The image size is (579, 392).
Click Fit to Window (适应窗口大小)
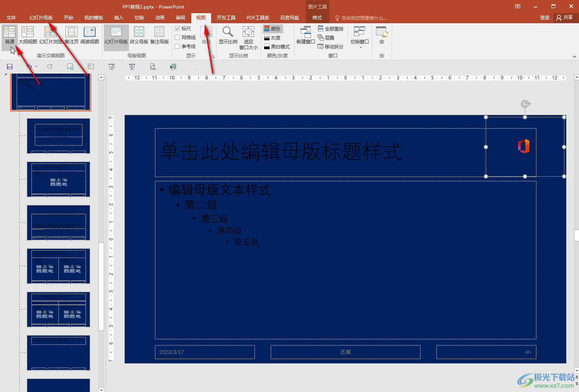[248, 38]
